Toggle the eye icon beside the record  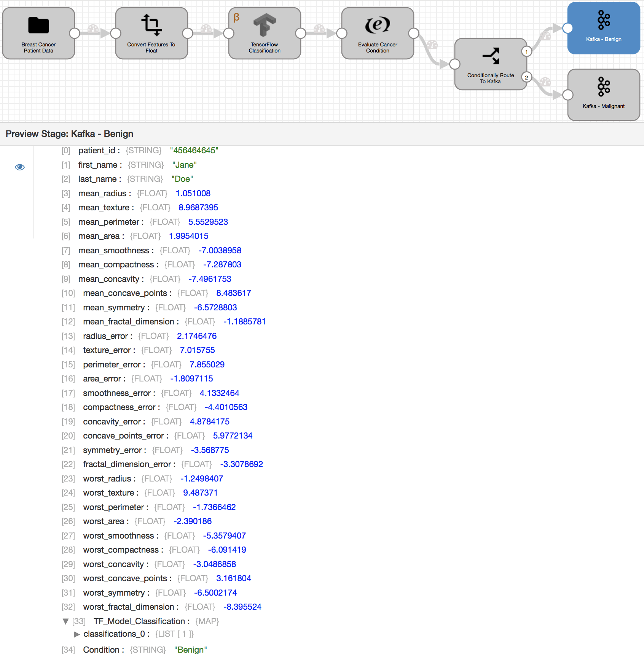coord(20,167)
